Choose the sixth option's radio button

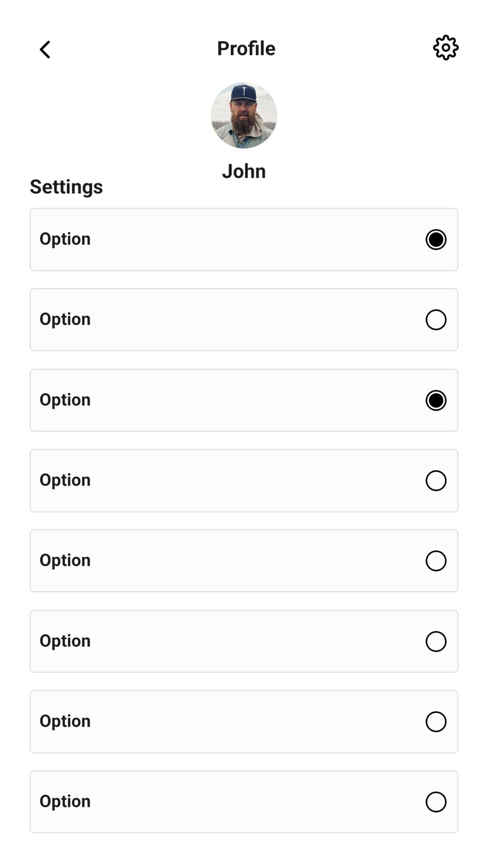pyautogui.click(x=436, y=642)
